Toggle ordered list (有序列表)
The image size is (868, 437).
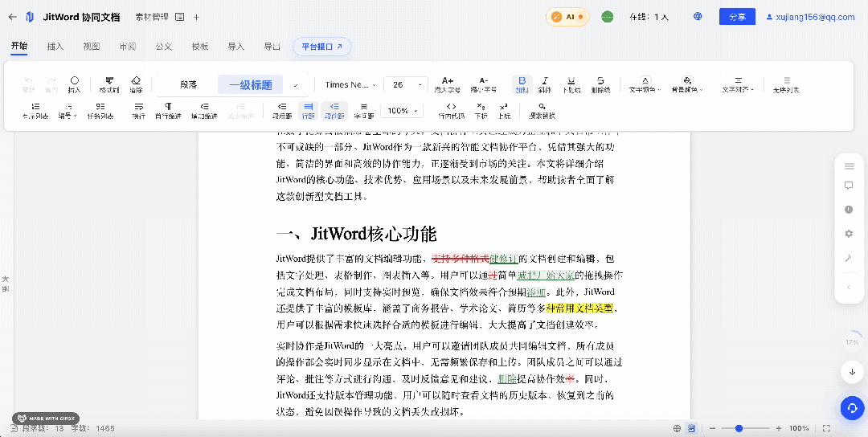35,111
